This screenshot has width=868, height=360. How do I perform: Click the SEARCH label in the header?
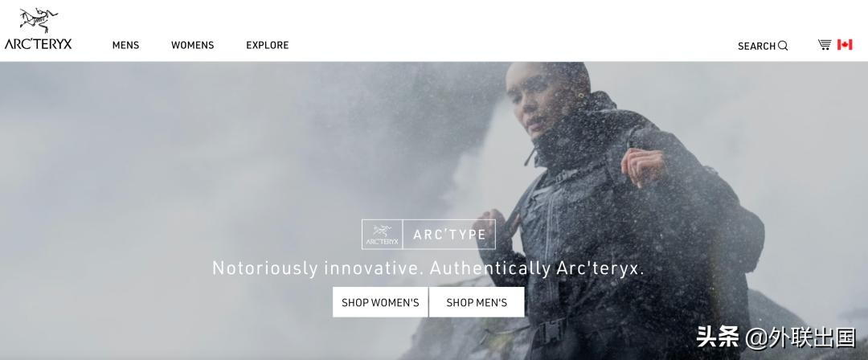(756, 47)
